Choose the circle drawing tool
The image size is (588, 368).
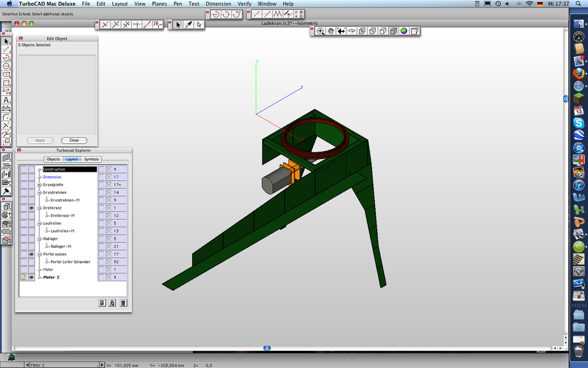6,66
